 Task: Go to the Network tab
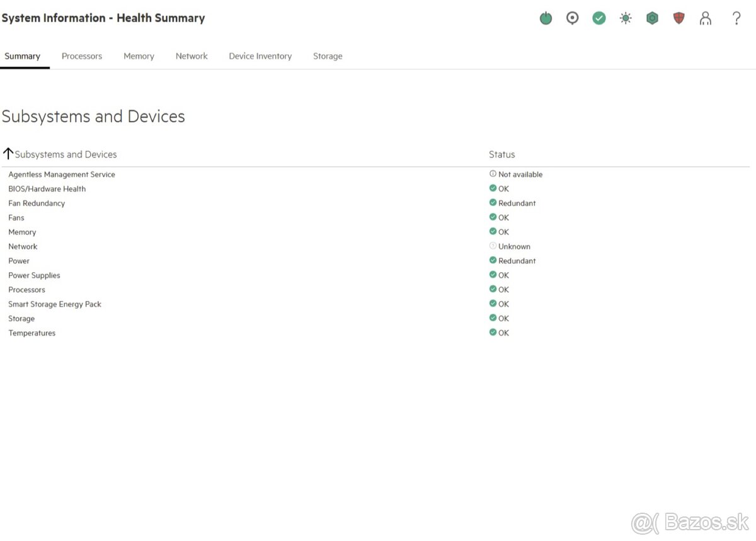[x=192, y=56]
